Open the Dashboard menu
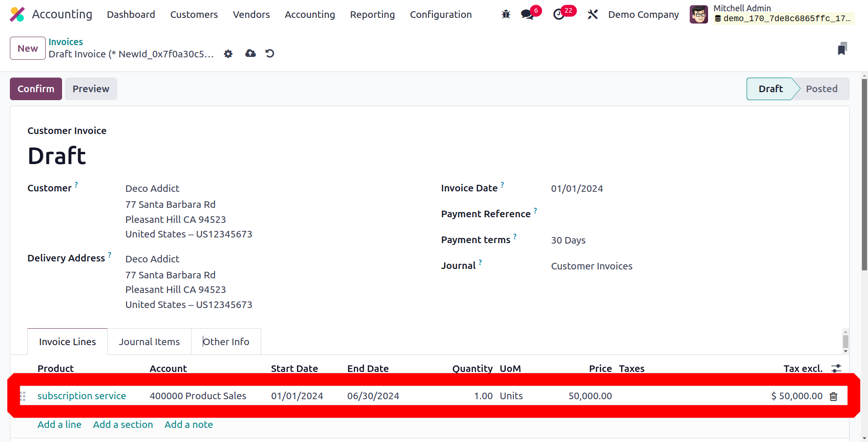 coord(131,15)
